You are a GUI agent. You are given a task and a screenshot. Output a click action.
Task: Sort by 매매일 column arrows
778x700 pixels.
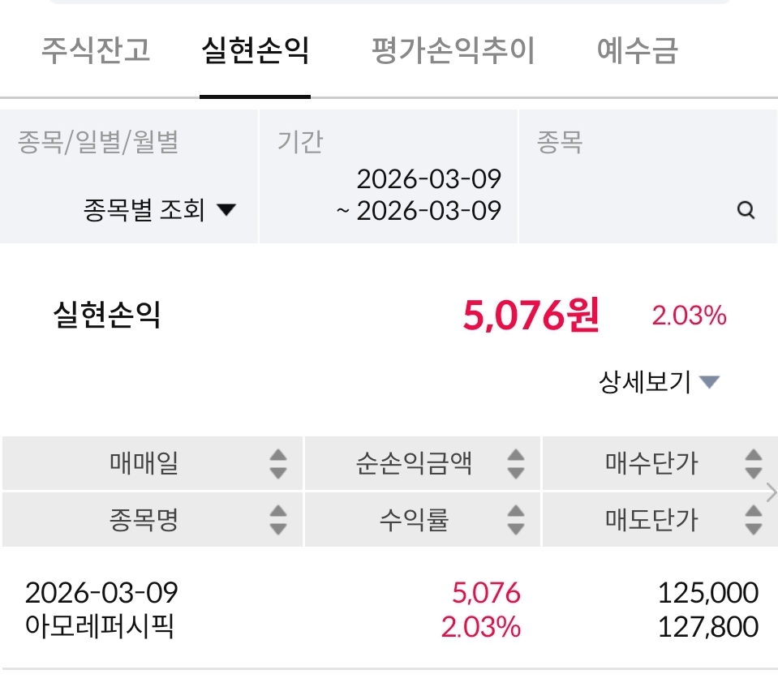click(x=277, y=464)
